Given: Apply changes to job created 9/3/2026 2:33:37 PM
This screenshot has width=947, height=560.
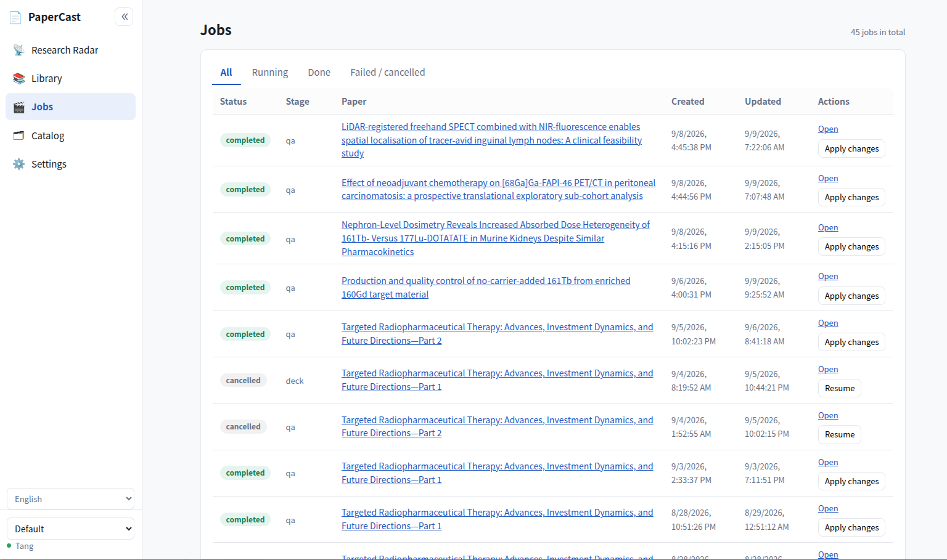Looking at the screenshot, I should coord(851,481).
